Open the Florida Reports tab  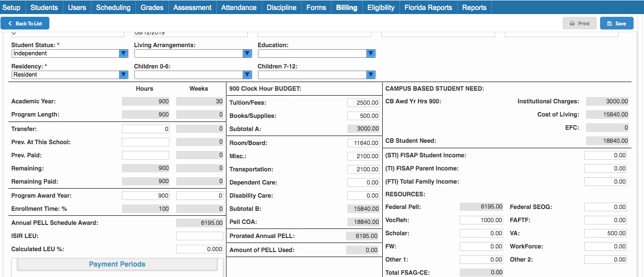tap(428, 7)
